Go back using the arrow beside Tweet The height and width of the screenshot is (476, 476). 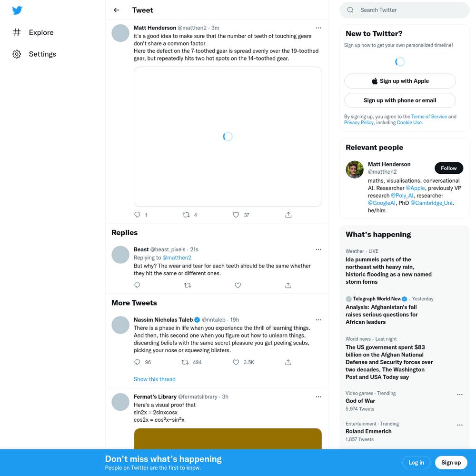click(116, 10)
